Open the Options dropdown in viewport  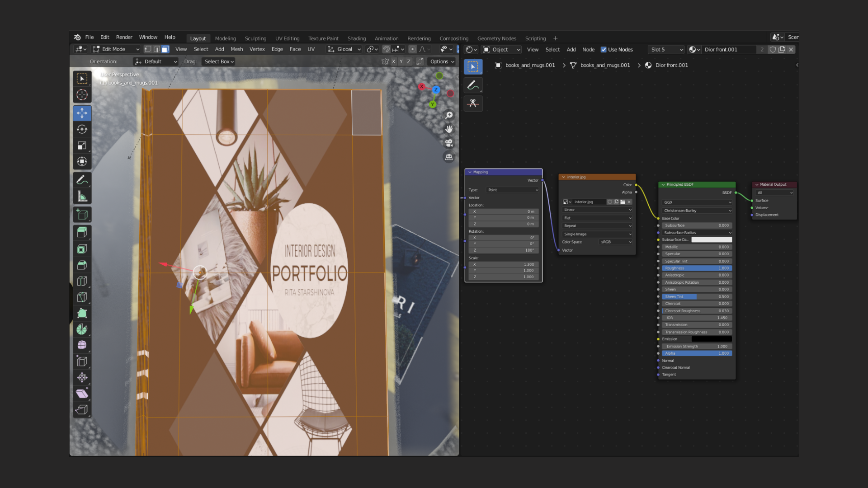point(442,61)
